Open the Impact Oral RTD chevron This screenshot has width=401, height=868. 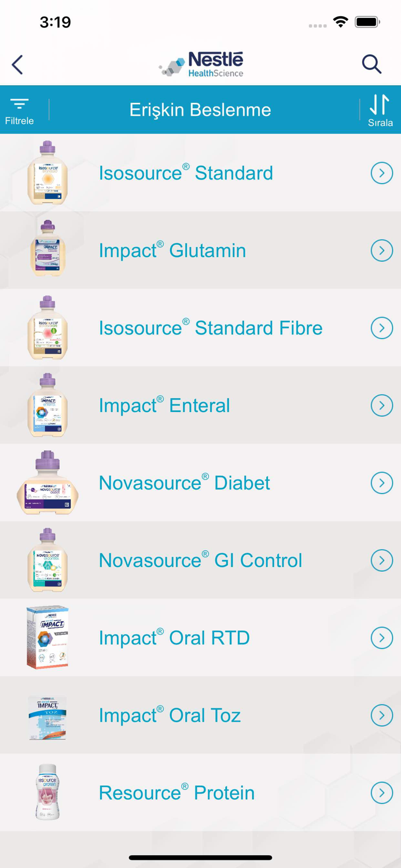coord(381,638)
